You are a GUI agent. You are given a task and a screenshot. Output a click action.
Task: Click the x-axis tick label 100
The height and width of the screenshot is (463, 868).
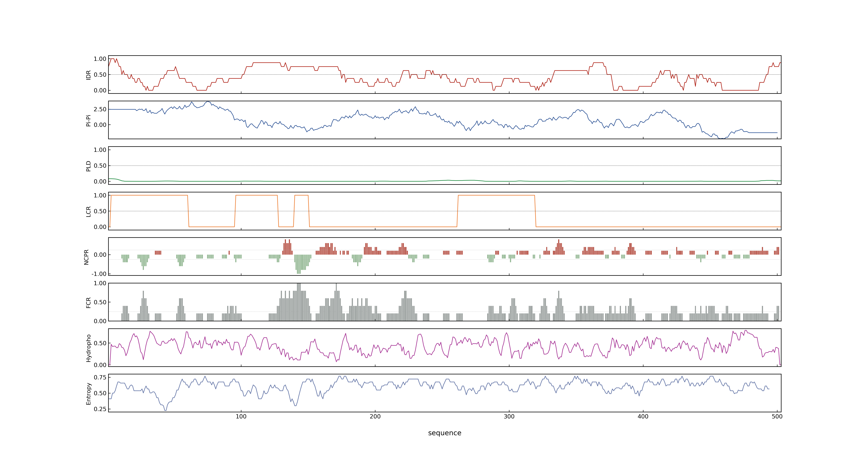pos(241,416)
